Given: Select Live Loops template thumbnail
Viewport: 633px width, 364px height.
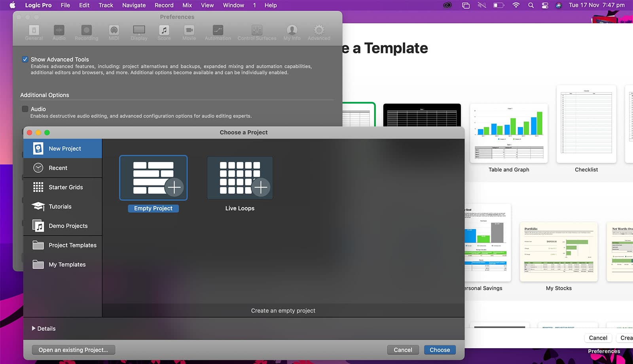Looking at the screenshot, I should coord(240,178).
